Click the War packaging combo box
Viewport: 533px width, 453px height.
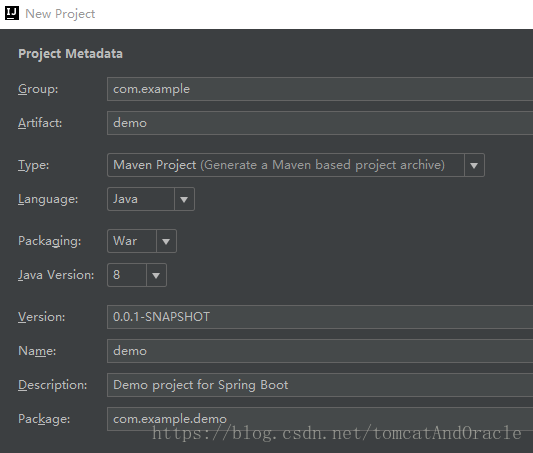(142, 241)
